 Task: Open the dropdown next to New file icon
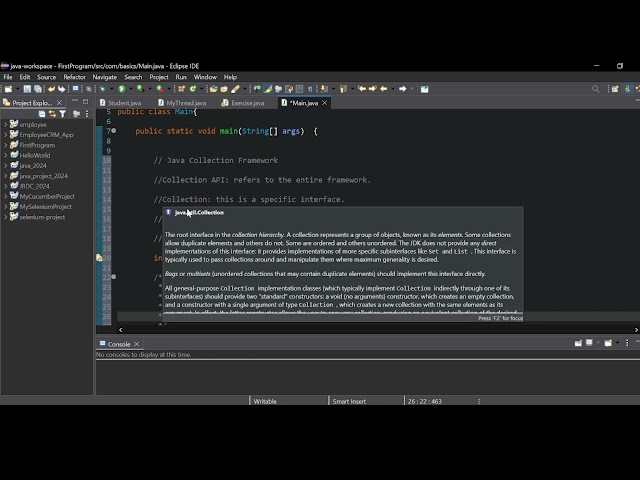click(x=17, y=89)
